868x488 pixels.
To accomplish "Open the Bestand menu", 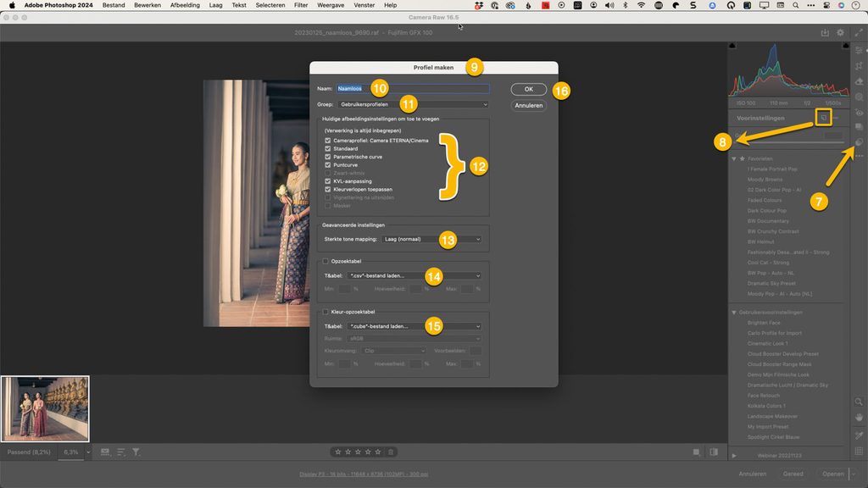I will pyautogui.click(x=114, y=5).
